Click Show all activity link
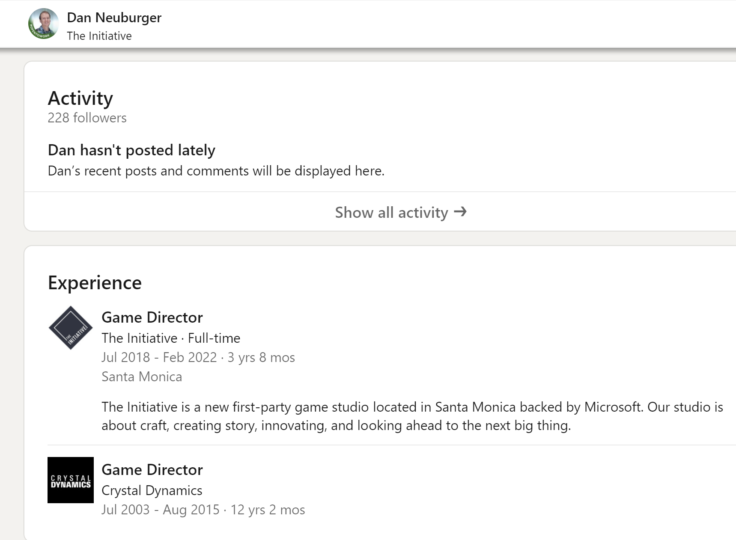The width and height of the screenshot is (736, 540). click(x=400, y=212)
